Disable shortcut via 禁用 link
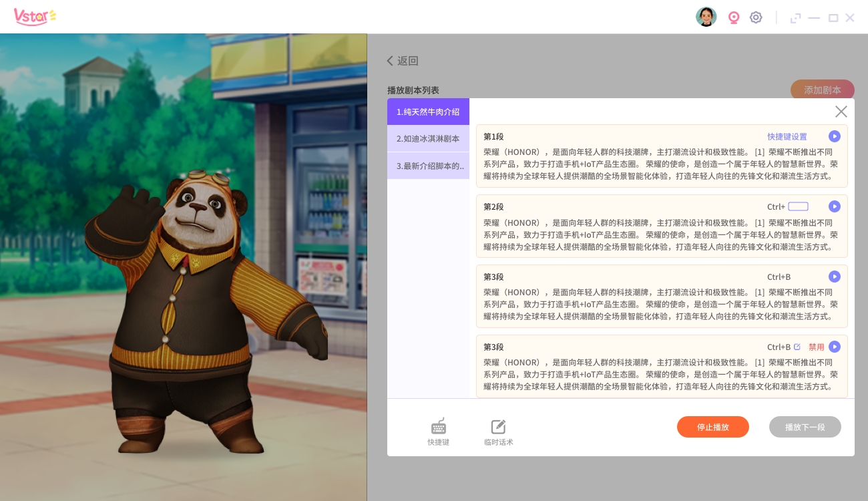 point(817,347)
